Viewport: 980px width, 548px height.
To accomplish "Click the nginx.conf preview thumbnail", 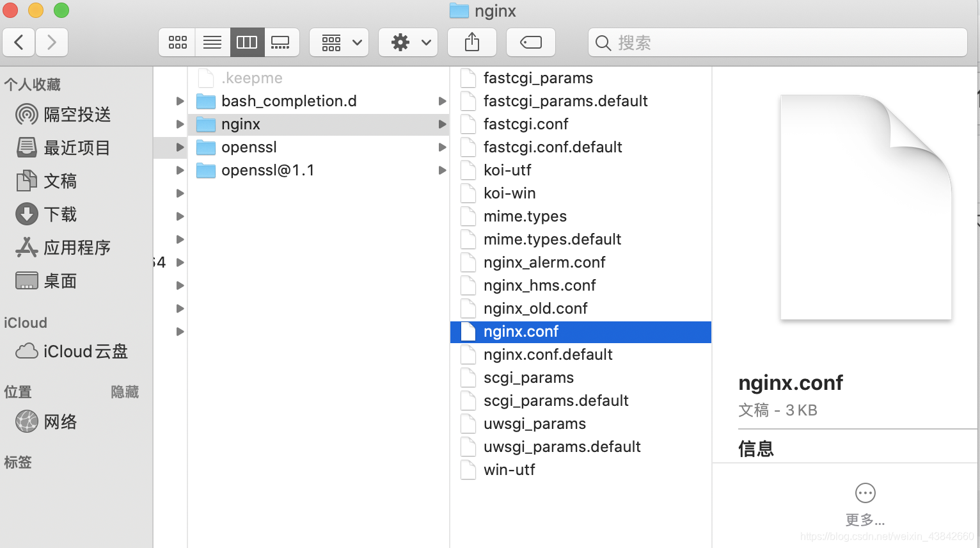I will pos(865,207).
